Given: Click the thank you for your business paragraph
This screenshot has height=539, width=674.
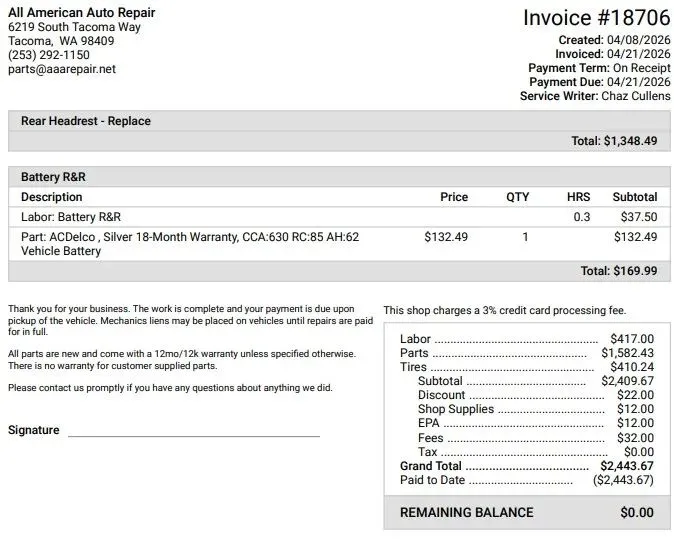Looking at the screenshot, I should pyautogui.click(x=190, y=320).
